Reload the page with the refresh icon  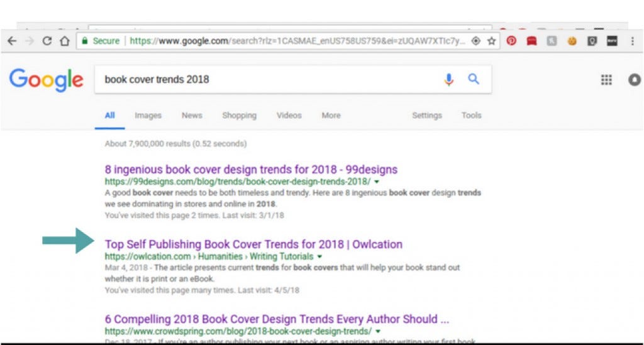47,41
